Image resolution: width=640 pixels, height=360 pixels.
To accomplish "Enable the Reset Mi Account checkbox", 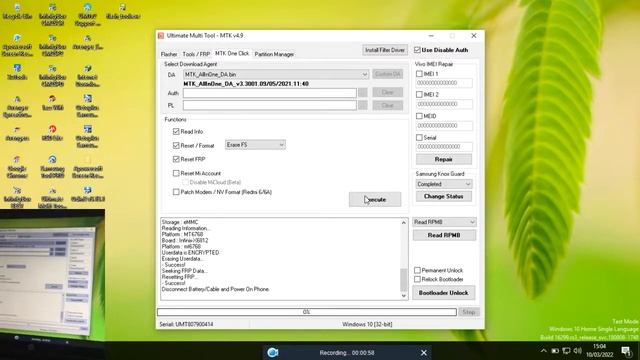I will click(x=176, y=173).
